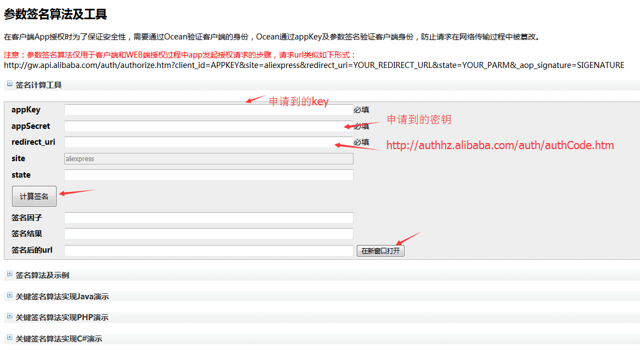Expand 关键签名算法实现C#演示 section
Viewport: 640px width, 364px height.
pos(9,338)
